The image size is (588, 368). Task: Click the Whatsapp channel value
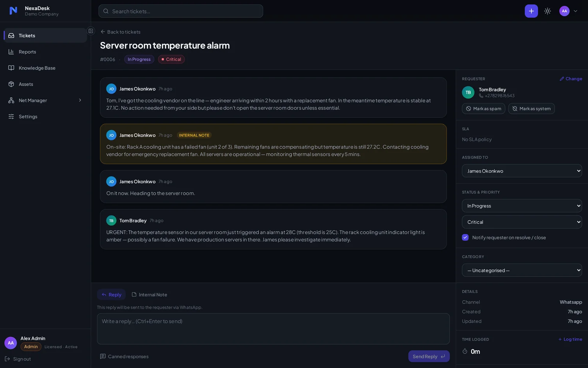(571, 302)
